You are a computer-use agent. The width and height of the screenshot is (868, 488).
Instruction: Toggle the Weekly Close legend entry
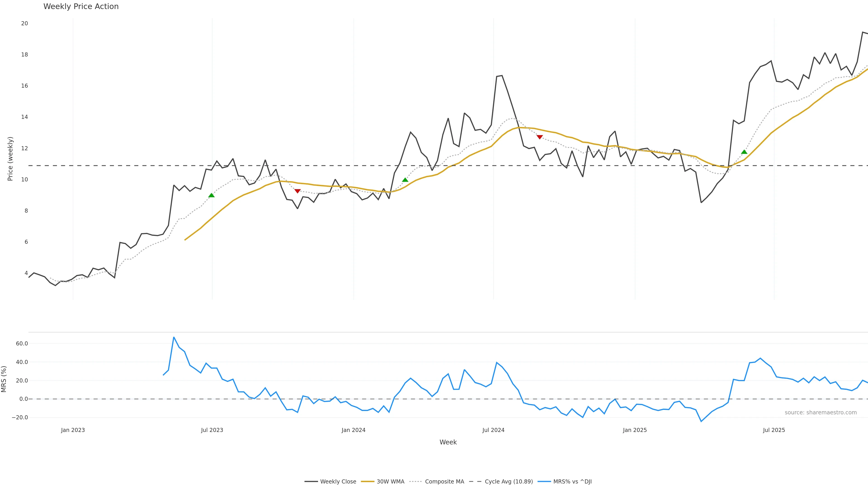(338, 482)
